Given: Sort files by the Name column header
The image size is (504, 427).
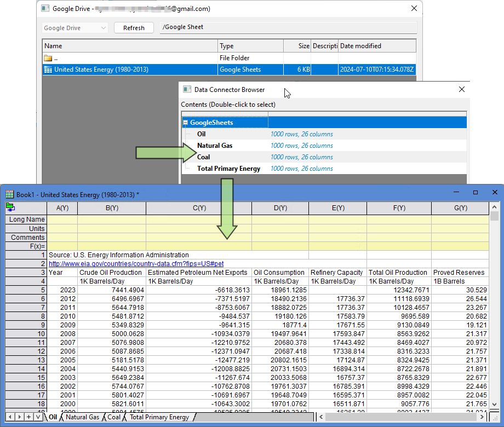Looking at the screenshot, I should point(130,46).
